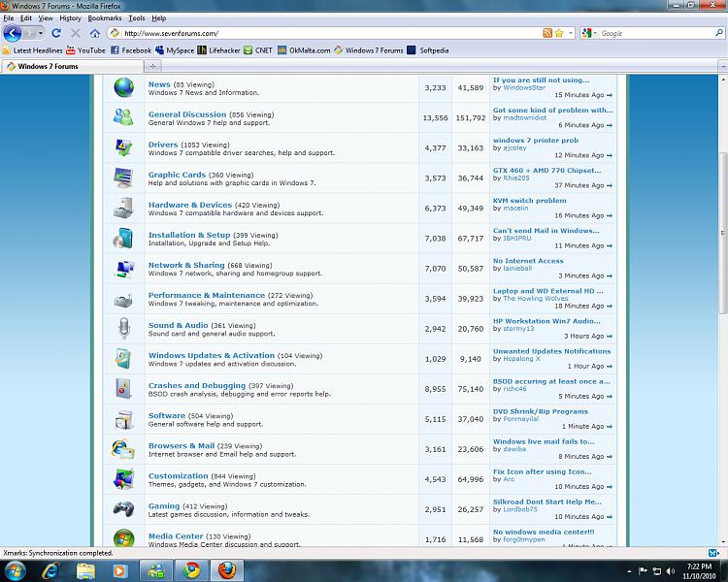This screenshot has width=728, height=582.
Task: Click the search magnifier icon
Action: pos(718,33)
